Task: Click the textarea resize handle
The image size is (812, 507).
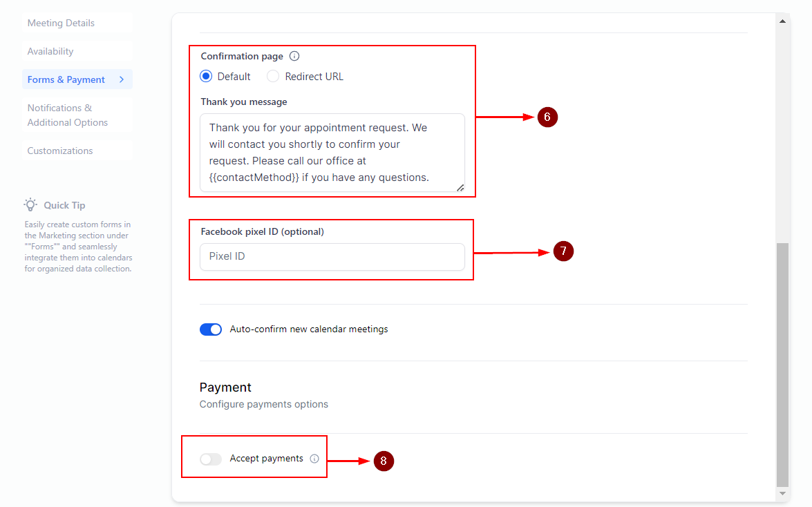Action: [460, 187]
